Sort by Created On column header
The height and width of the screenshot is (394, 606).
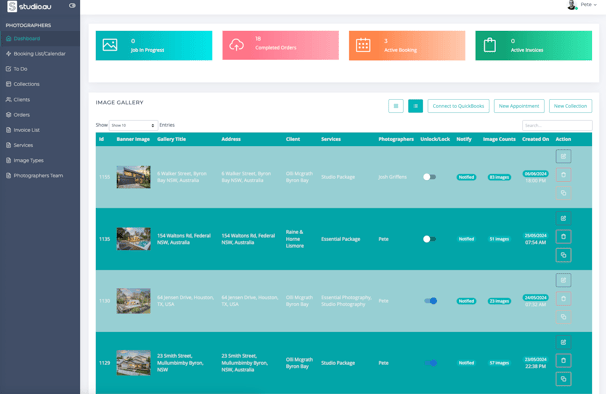point(535,139)
